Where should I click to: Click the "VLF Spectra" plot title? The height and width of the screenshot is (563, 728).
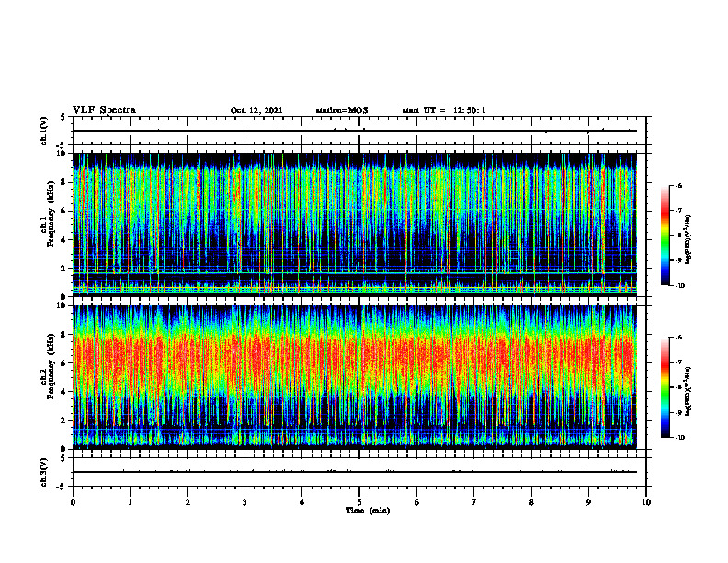pos(104,110)
